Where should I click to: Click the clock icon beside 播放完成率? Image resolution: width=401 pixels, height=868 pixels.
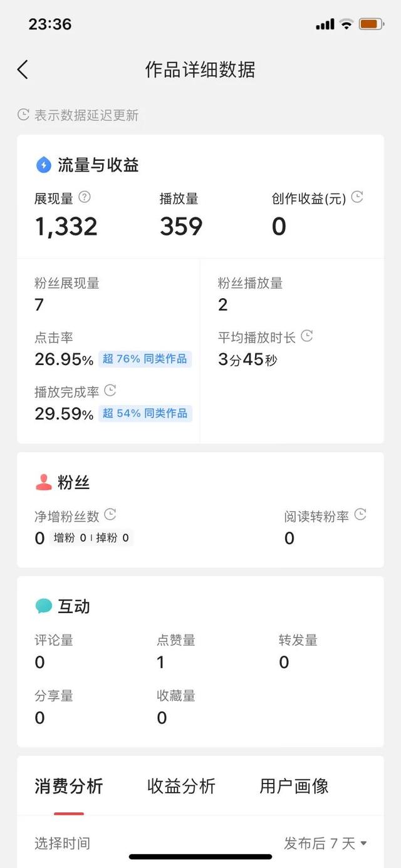(110, 391)
